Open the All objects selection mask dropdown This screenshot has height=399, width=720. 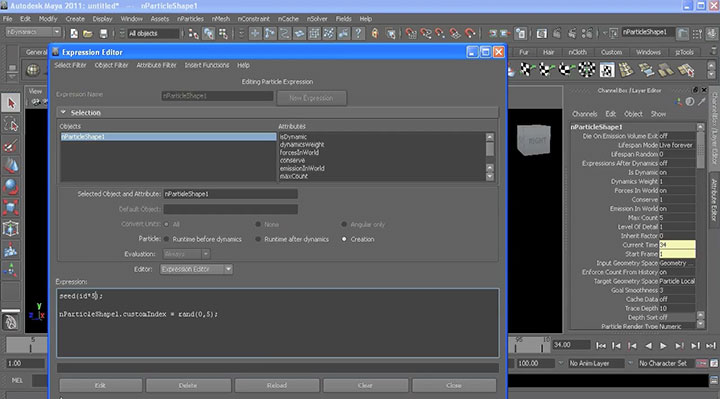(x=153, y=34)
